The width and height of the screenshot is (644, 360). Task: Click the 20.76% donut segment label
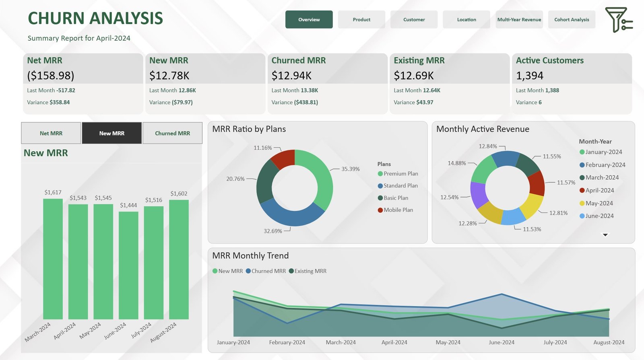235,179
